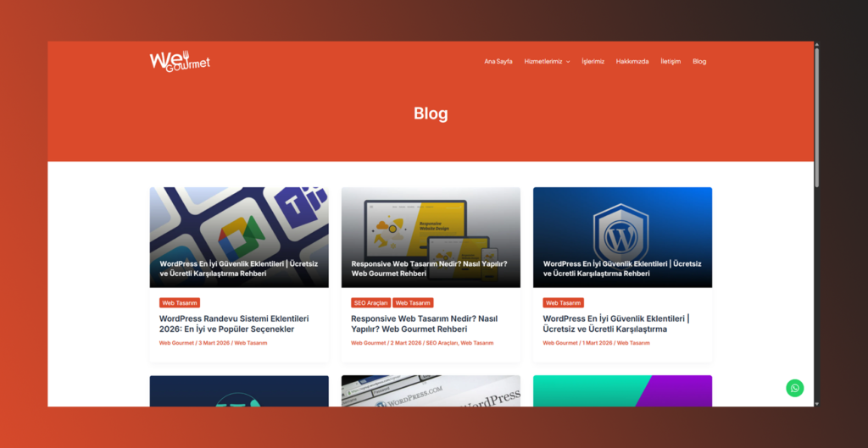Navigate to Hakkımızda page

point(632,61)
